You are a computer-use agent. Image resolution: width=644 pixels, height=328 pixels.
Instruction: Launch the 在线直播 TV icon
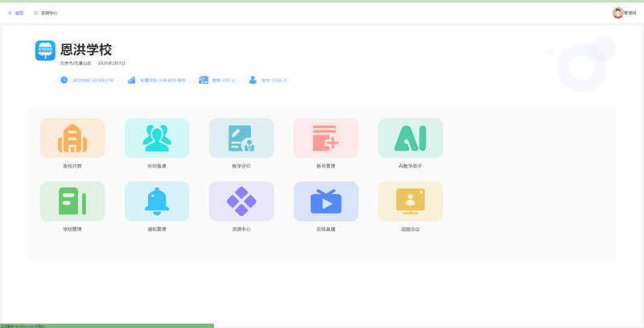click(326, 201)
